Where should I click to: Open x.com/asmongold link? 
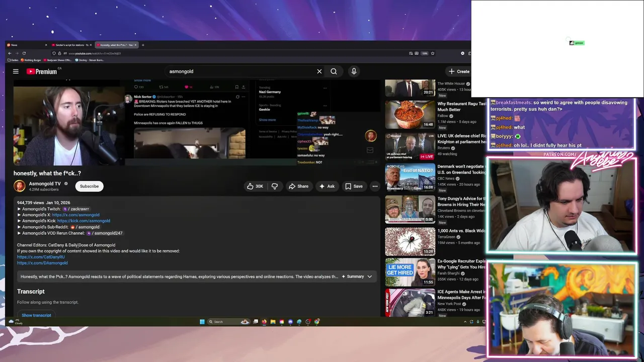[x=75, y=215]
